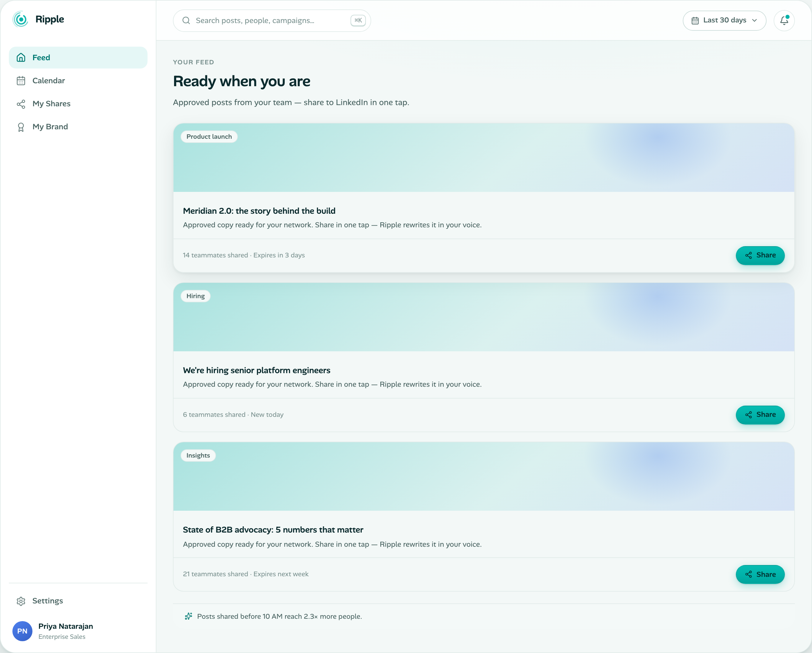Image resolution: width=812 pixels, height=653 pixels.
Task: Click the ⌘K shortcut badge
Action: click(x=358, y=20)
